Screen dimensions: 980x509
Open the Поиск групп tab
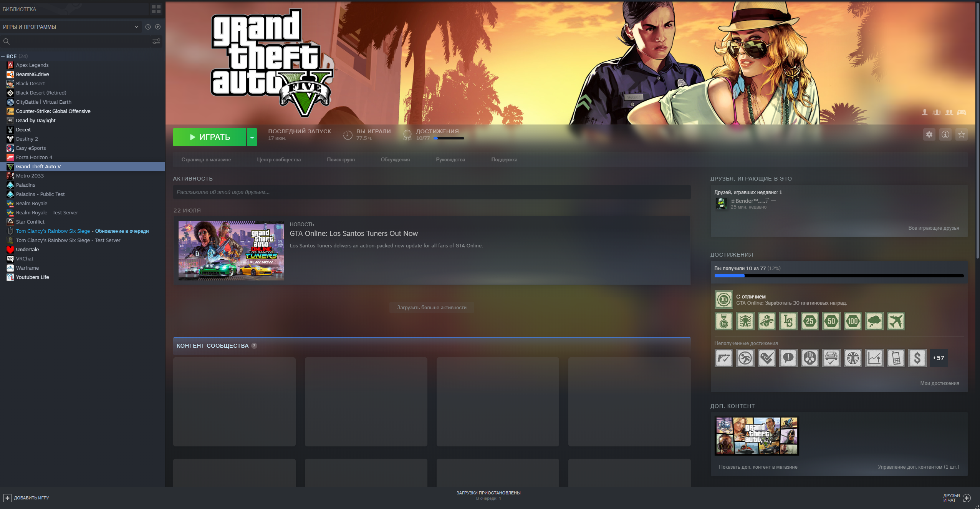pos(341,159)
